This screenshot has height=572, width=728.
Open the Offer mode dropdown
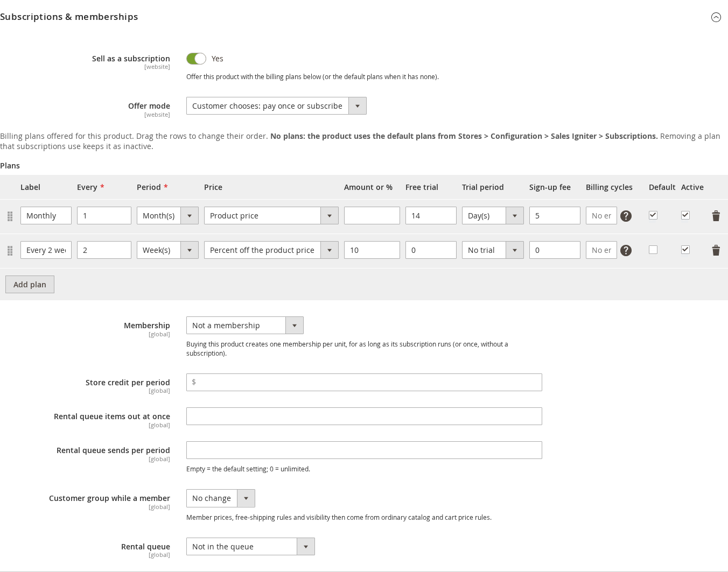point(276,106)
